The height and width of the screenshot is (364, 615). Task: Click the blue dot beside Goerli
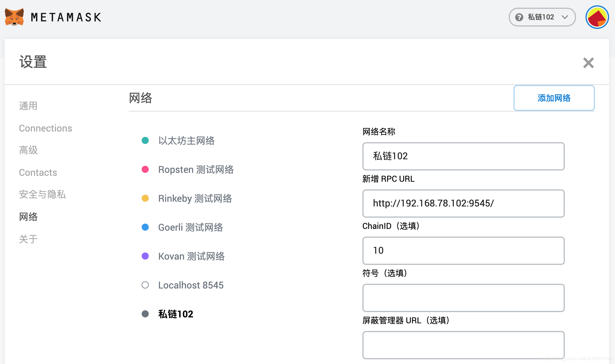tap(145, 227)
